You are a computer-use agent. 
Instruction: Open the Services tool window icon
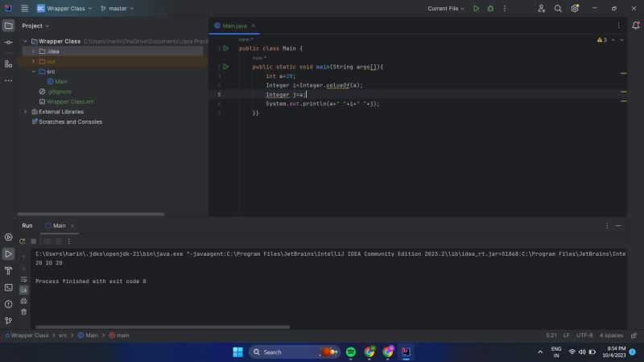click(x=8, y=237)
